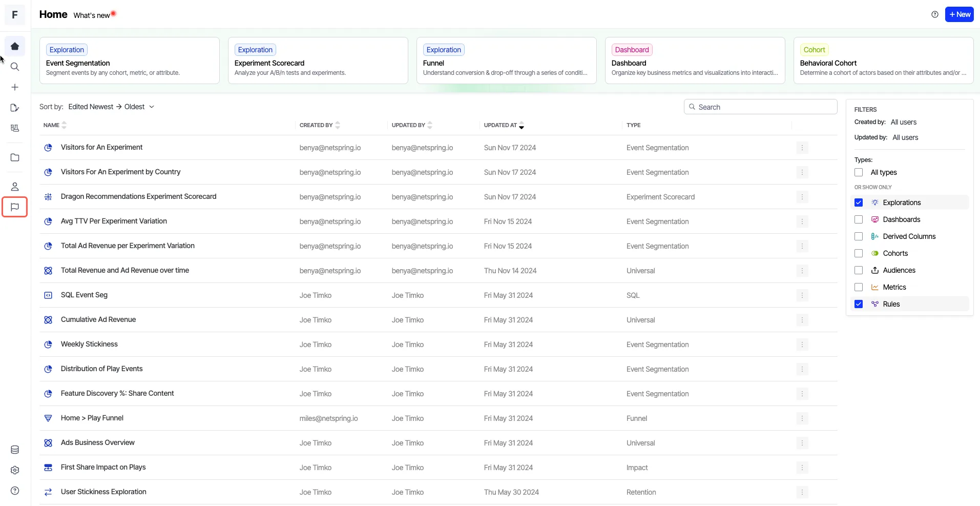Uncheck the Explorations filter checkbox
The image size is (980, 506).
859,203
